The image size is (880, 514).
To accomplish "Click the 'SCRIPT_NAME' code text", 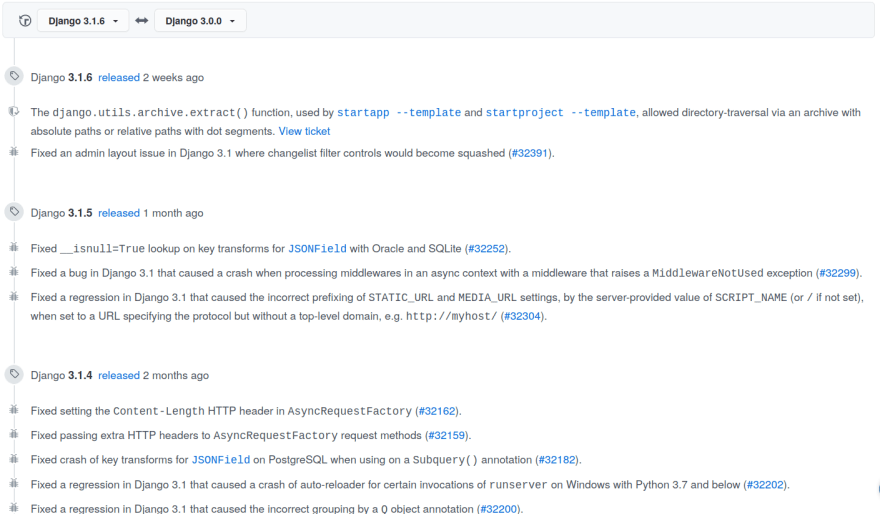I will 751,297.
